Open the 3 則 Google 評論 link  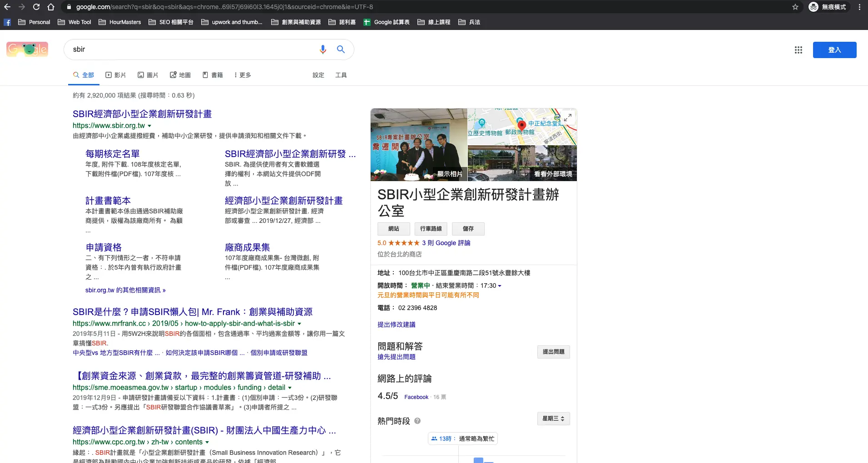tap(446, 243)
